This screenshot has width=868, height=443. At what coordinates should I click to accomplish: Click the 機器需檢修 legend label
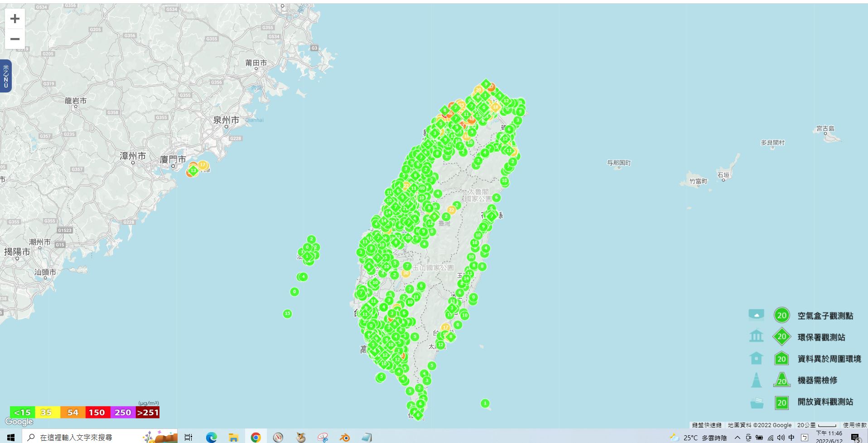point(817,380)
